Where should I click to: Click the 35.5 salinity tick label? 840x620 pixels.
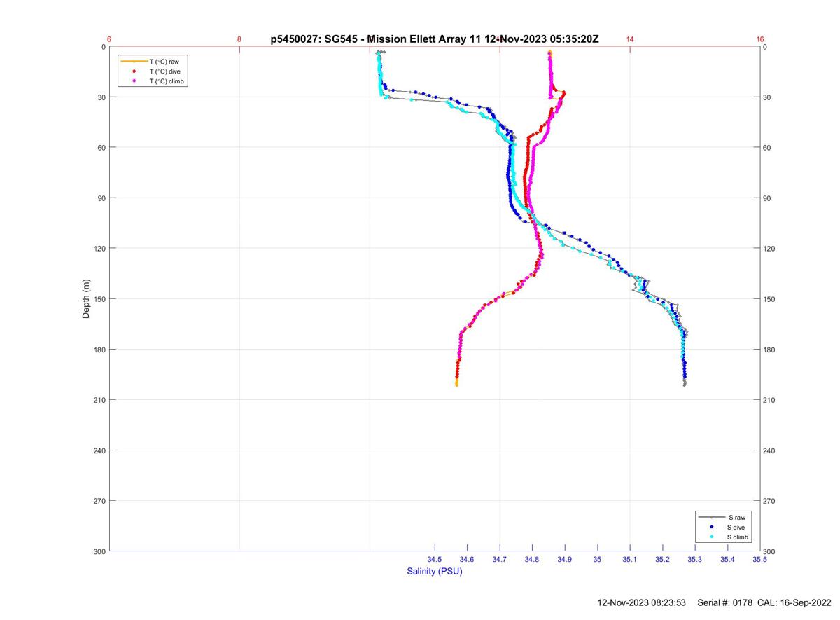click(x=759, y=559)
